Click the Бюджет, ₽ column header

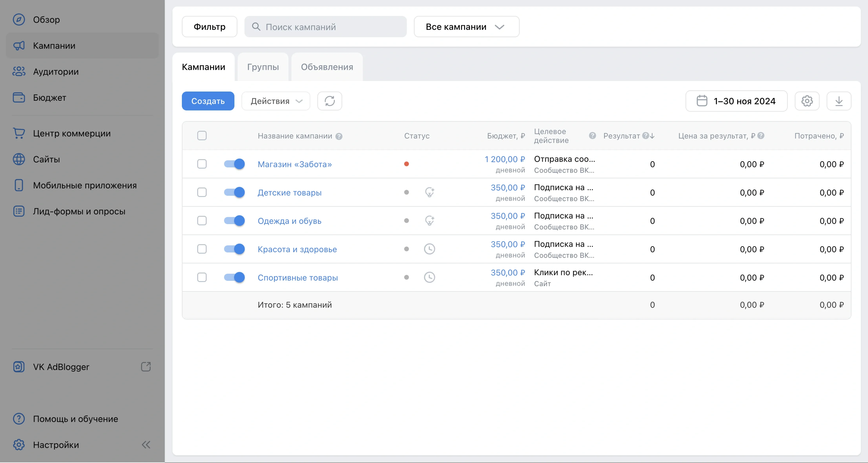point(506,136)
